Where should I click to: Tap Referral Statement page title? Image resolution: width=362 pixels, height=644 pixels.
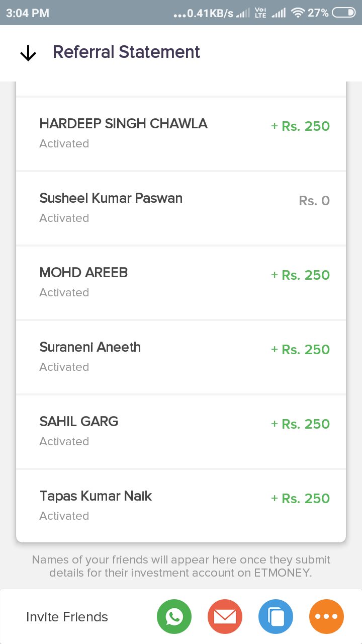tap(126, 52)
